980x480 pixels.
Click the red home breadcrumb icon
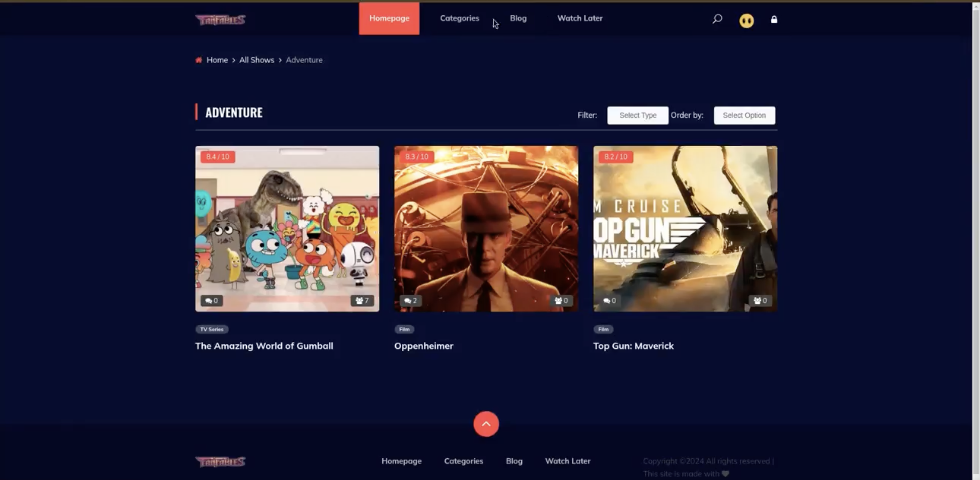[199, 60]
